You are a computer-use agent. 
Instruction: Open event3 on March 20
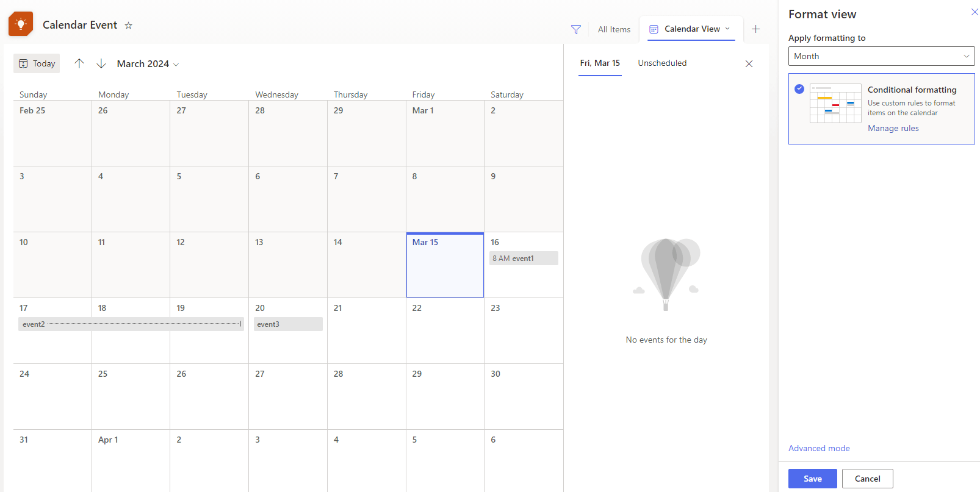click(x=288, y=324)
